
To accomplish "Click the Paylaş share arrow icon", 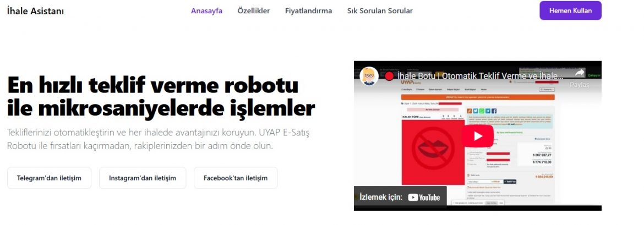I will coord(579,73).
